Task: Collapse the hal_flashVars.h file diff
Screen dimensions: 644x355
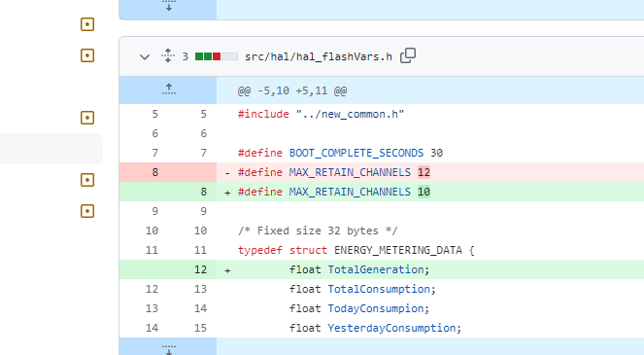Action: click(145, 56)
